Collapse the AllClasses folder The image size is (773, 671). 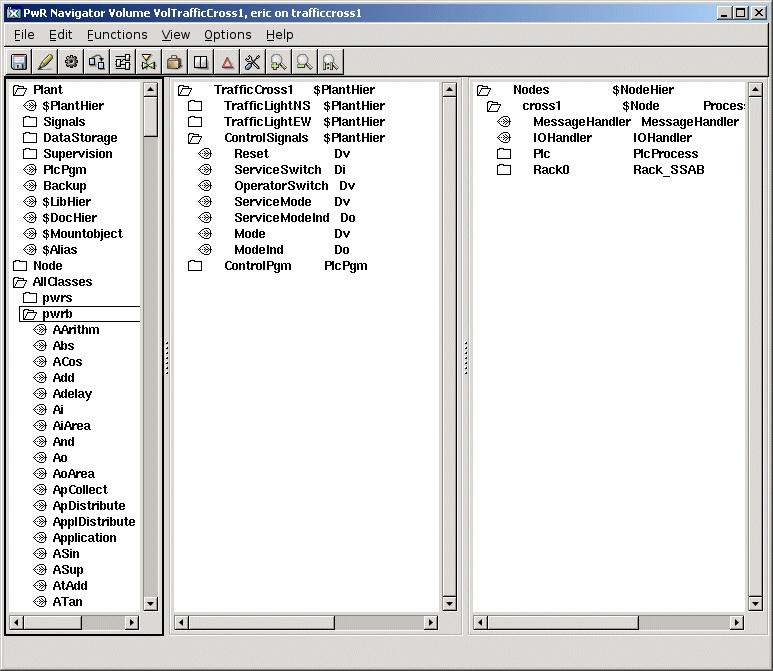[20, 282]
